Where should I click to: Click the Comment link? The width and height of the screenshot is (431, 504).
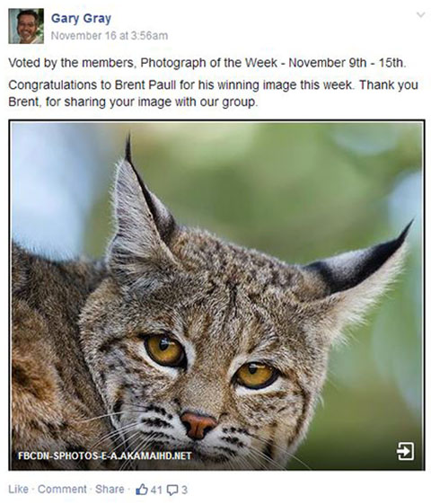tap(62, 490)
